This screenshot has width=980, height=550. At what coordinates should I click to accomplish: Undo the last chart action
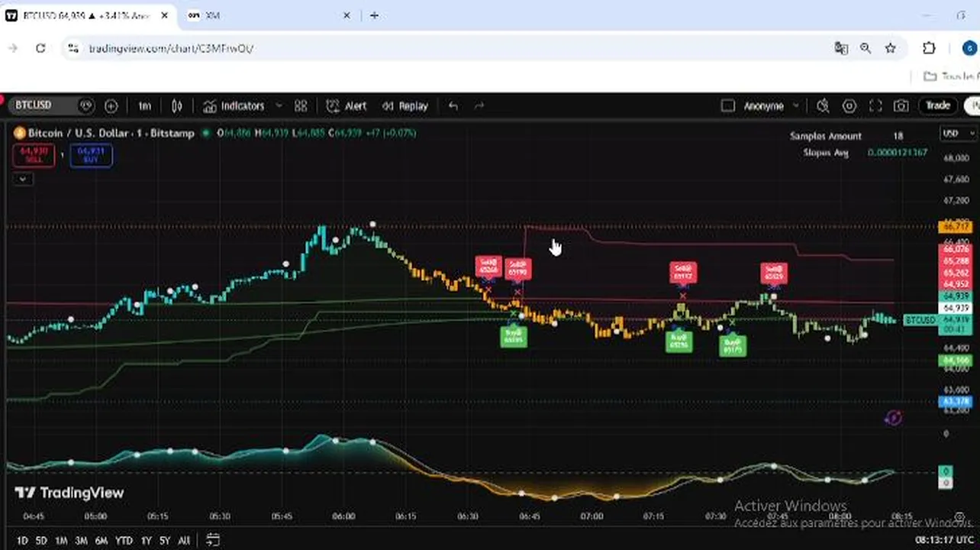(x=453, y=106)
